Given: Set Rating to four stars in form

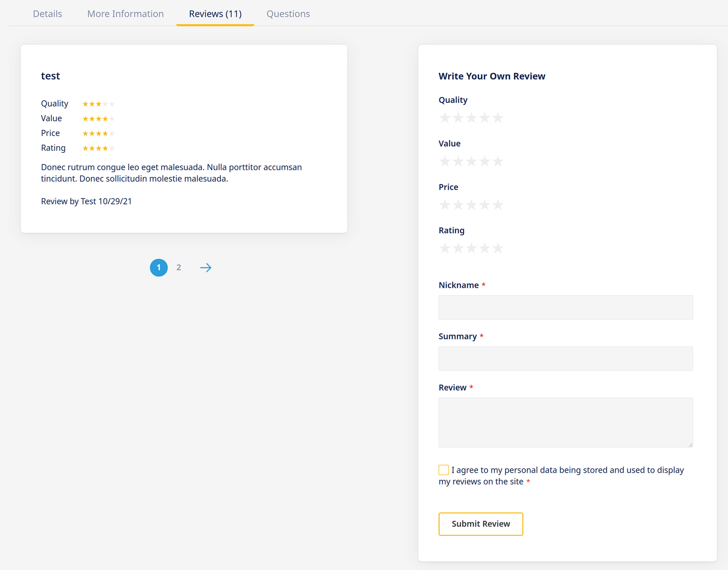Looking at the screenshot, I should click(x=485, y=248).
